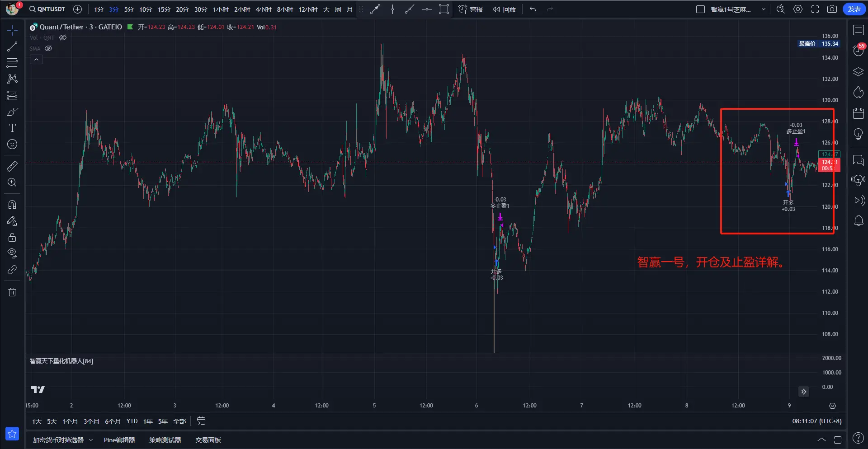
Task: Open chart settings from top toolbar
Action: [798, 9]
